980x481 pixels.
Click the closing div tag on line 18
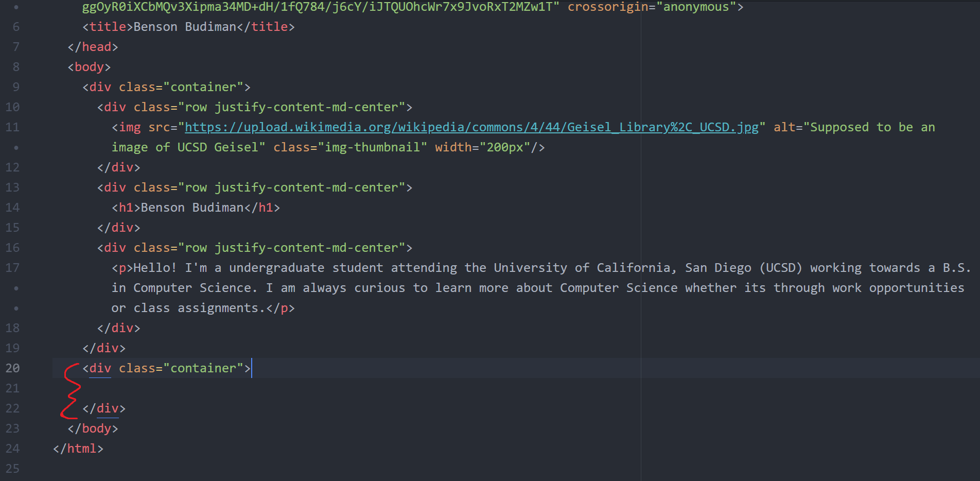(118, 328)
